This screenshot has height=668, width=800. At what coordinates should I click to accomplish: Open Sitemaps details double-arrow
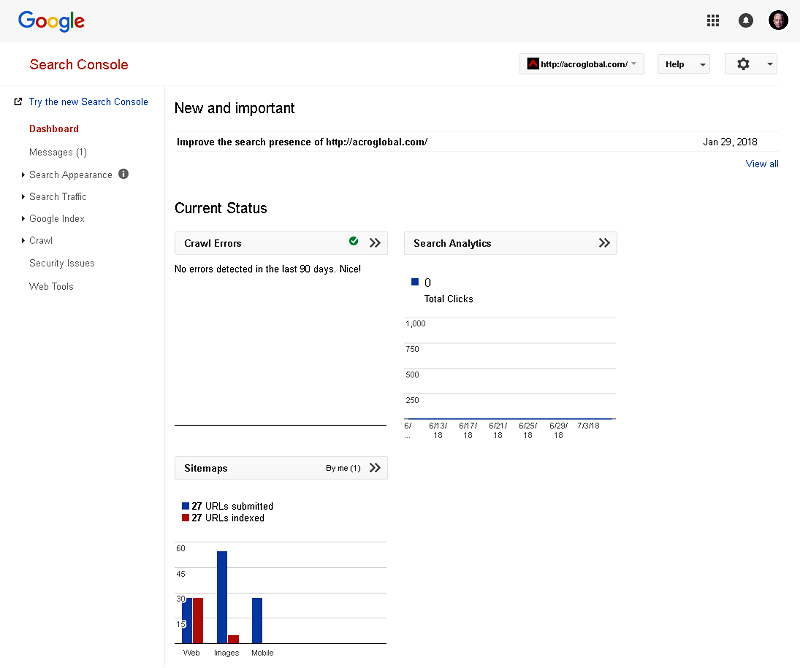tap(375, 468)
